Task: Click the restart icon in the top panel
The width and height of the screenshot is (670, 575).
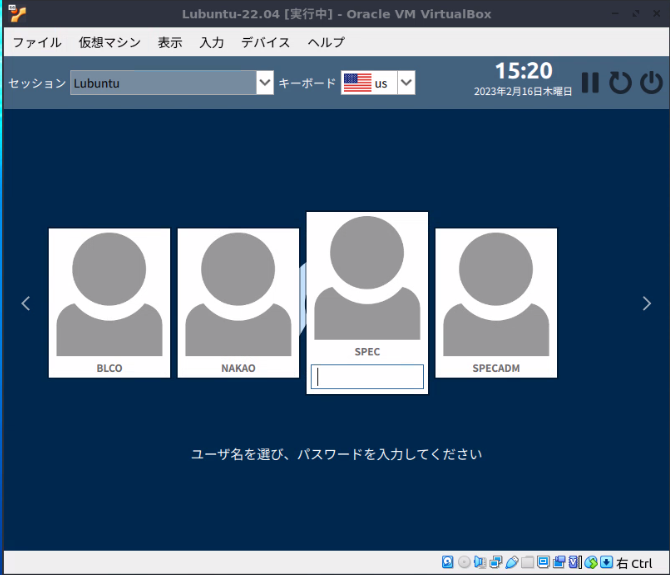Action: pyautogui.click(x=620, y=83)
